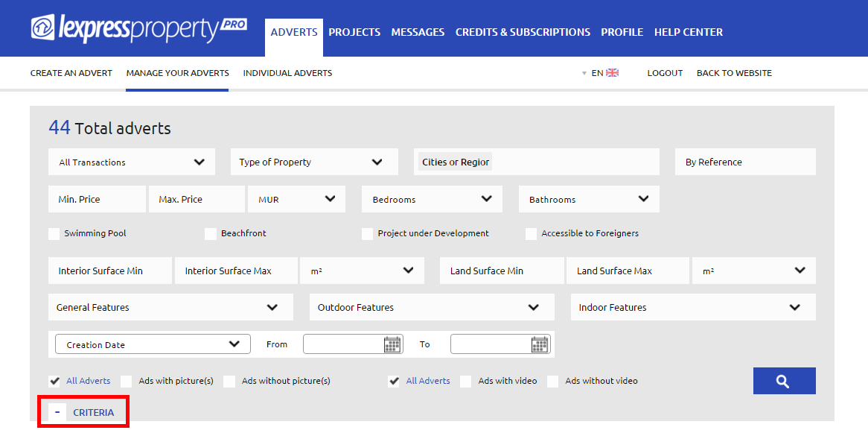Viewport: 868px width, 433px height.
Task: Click the lexpressproperty PRO logo
Action: click(x=139, y=28)
